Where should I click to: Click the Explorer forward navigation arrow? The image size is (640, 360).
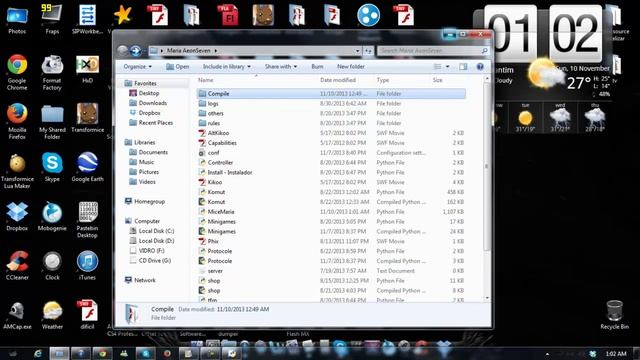point(136,51)
